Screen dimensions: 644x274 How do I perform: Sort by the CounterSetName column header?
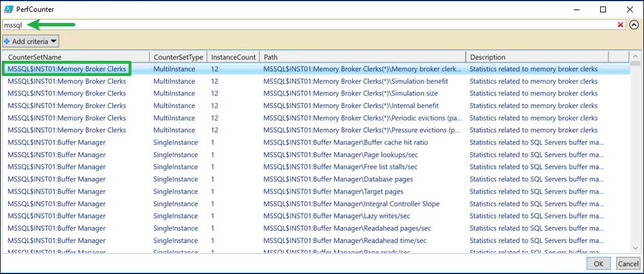[77, 57]
